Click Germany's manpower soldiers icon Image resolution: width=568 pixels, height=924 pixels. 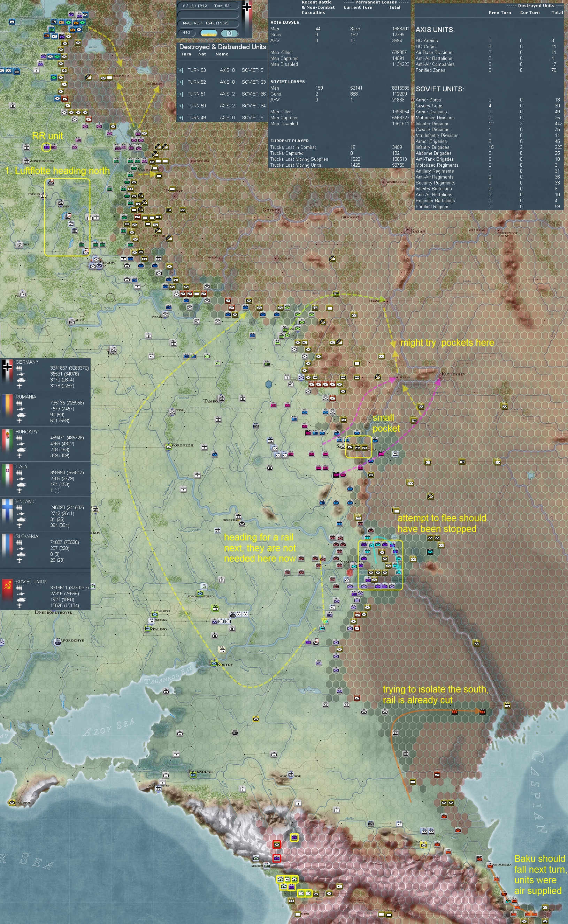coord(20,368)
